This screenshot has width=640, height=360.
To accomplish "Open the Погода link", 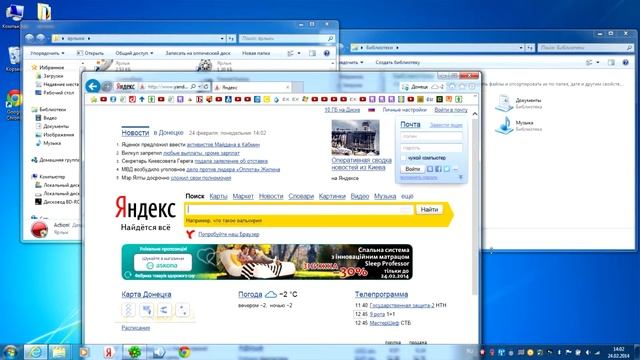I will pos(250,294).
